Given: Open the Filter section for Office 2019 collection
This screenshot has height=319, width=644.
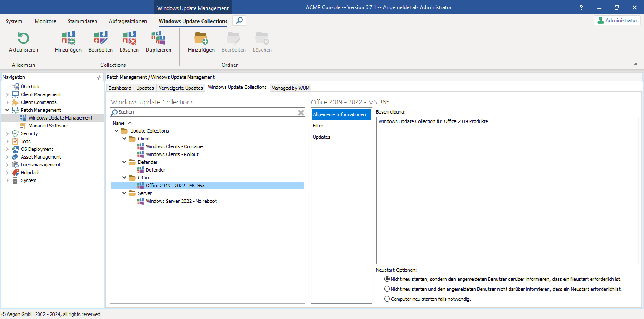Looking at the screenshot, I should point(318,125).
